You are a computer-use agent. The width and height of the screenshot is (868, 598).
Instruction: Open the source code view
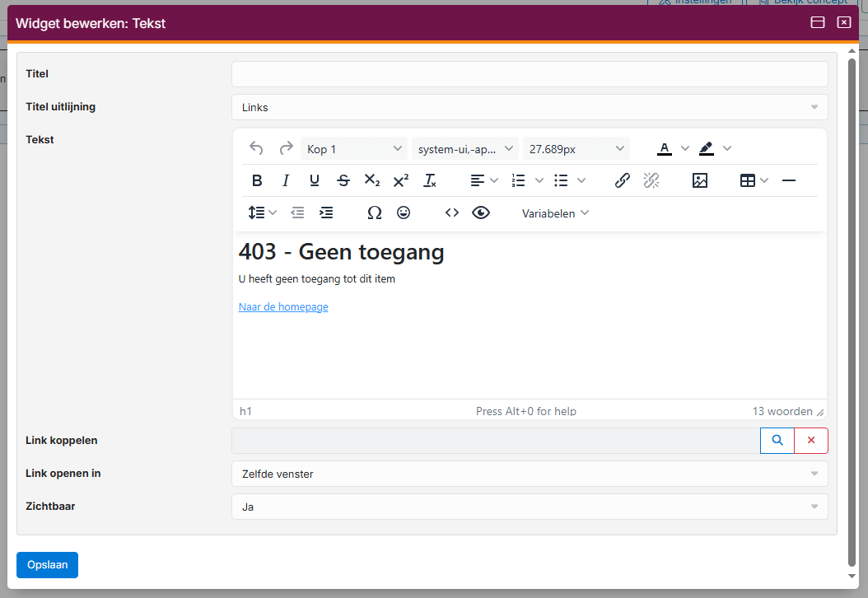coord(452,213)
